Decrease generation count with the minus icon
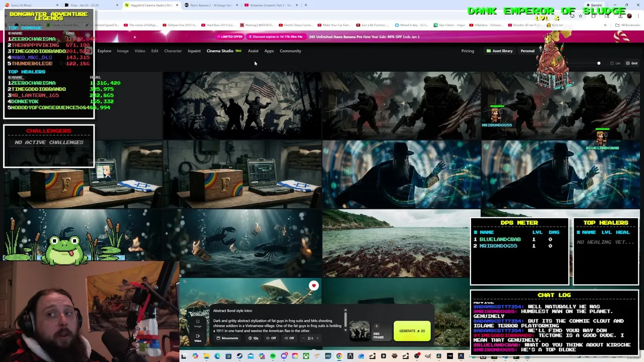This screenshot has height=362, width=644. click(303, 338)
